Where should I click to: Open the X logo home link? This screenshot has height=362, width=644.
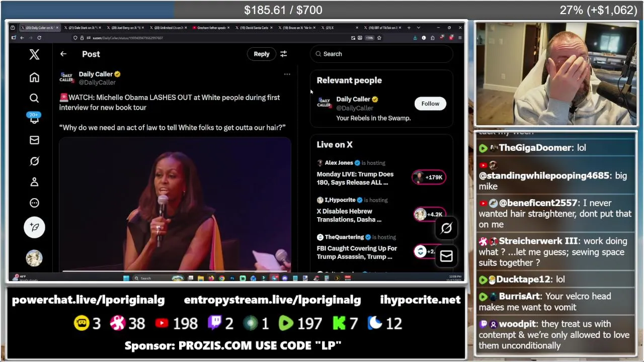pos(34,54)
